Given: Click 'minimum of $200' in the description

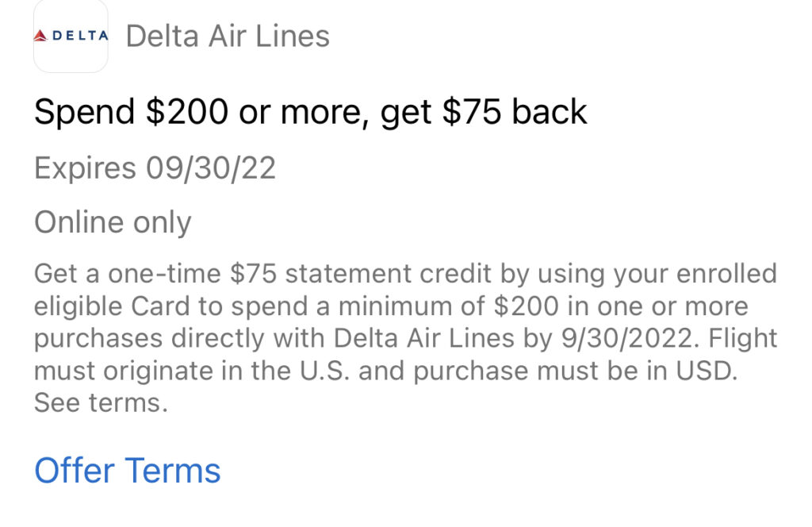Looking at the screenshot, I should 449,306.
